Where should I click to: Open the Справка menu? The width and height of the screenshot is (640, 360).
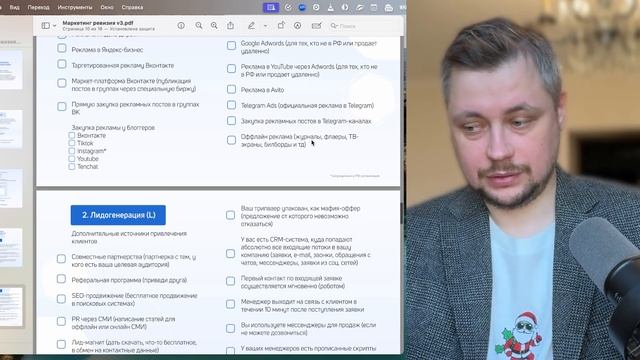[132, 7]
